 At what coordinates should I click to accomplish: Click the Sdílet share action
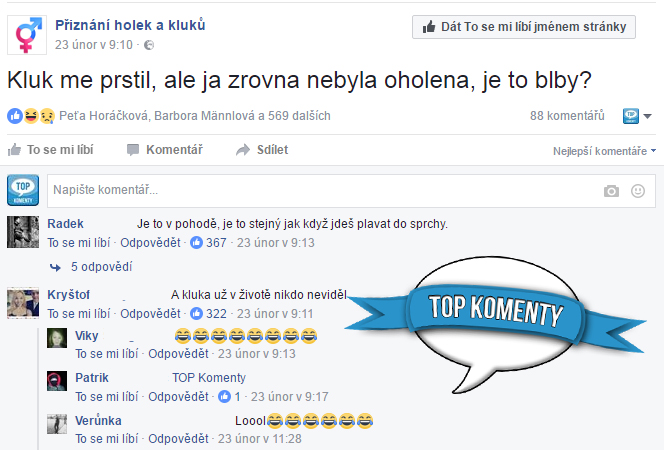pyautogui.click(x=262, y=150)
